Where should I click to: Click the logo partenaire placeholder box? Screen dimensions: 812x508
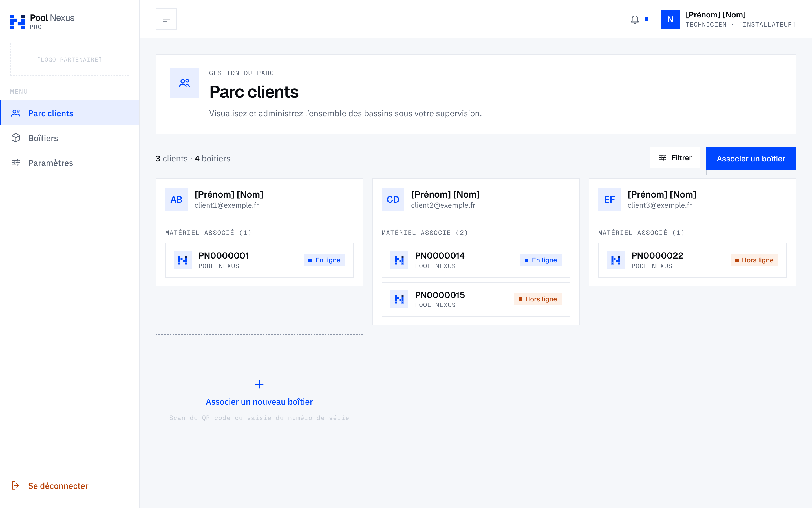pyautogui.click(x=70, y=60)
